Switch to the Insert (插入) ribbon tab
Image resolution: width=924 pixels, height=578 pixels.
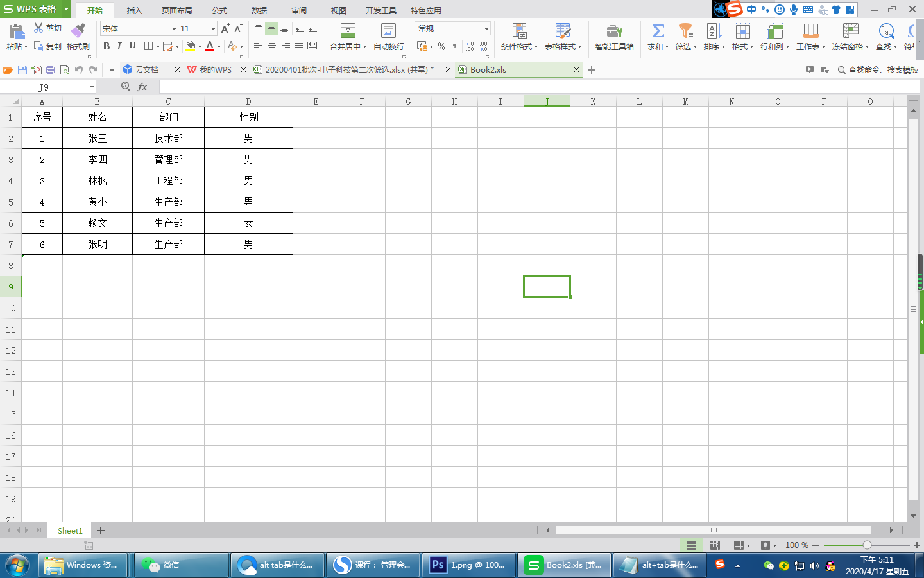pyautogui.click(x=134, y=11)
